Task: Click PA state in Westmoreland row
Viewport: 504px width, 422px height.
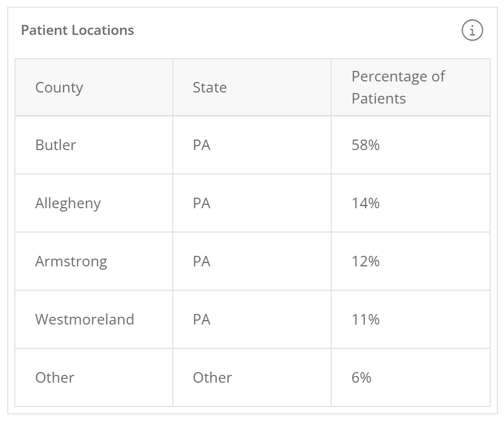Action: coord(202,320)
